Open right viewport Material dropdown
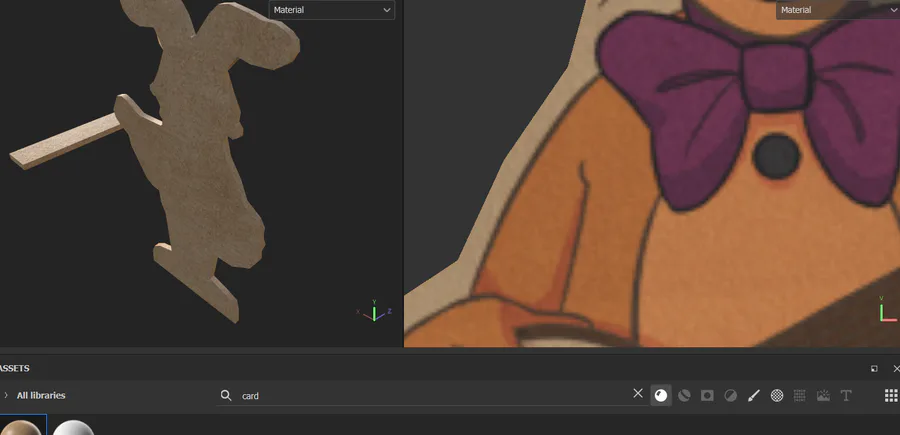 click(x=838, y=10)
